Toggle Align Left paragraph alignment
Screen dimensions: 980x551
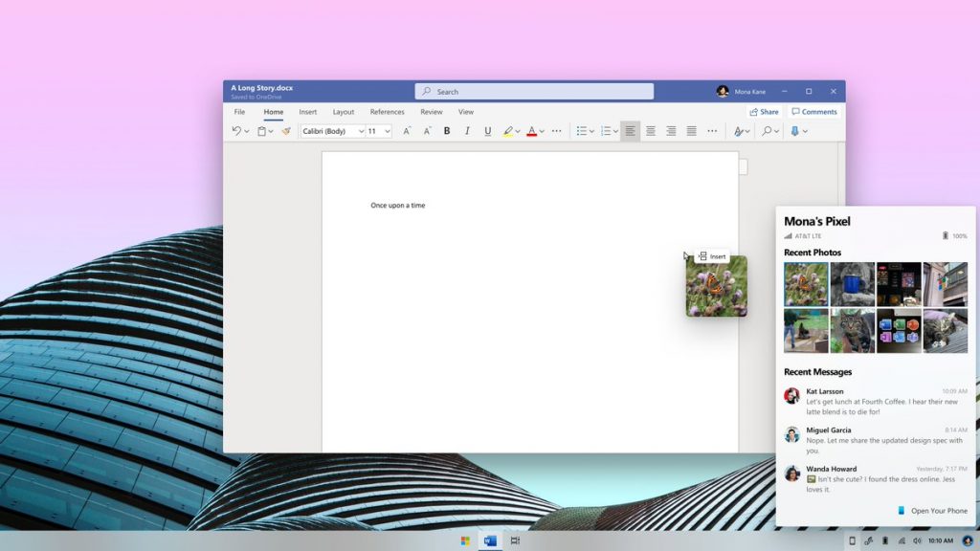tap(630, 130)
